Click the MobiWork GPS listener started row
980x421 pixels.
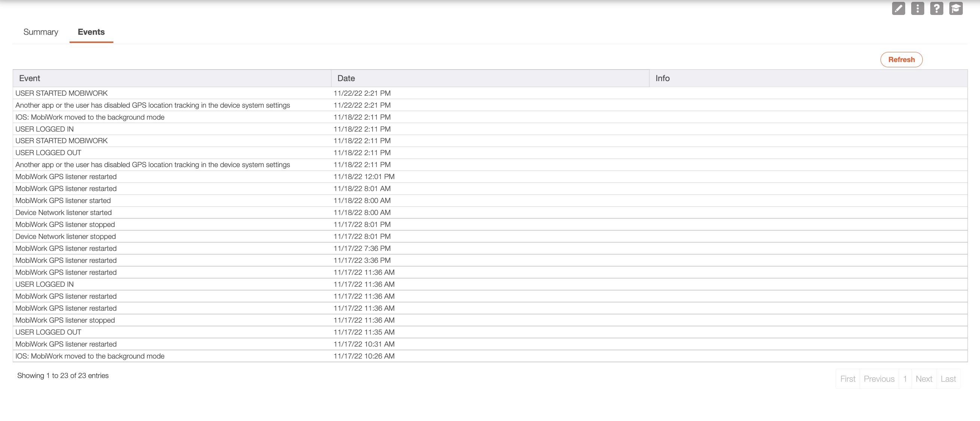[x=63, y=200]
